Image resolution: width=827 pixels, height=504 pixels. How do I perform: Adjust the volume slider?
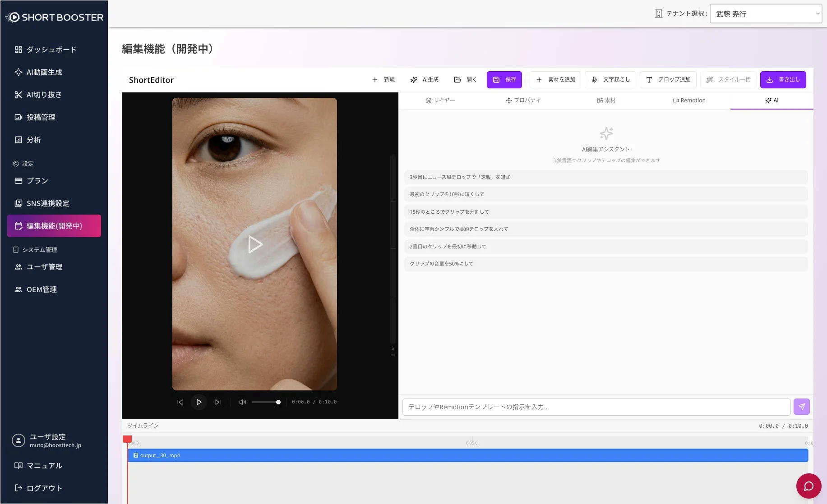click(266, 402)
